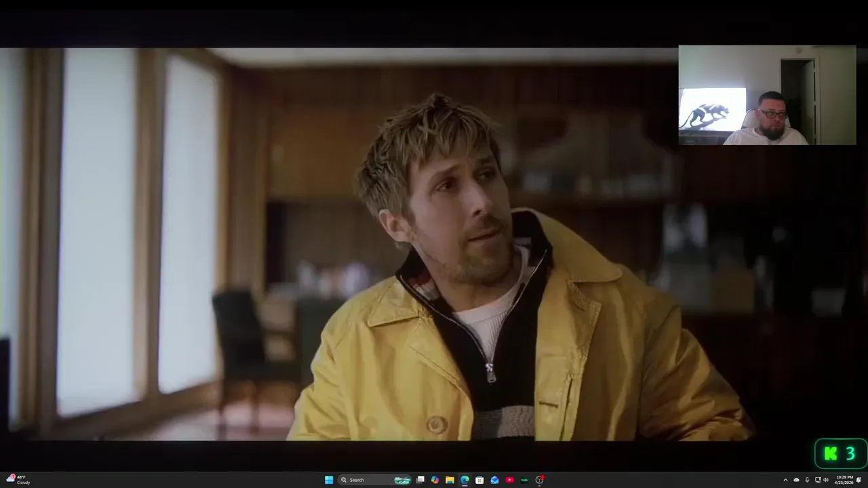
Task: Click the taskbar Search box
Action: point(375,480)
